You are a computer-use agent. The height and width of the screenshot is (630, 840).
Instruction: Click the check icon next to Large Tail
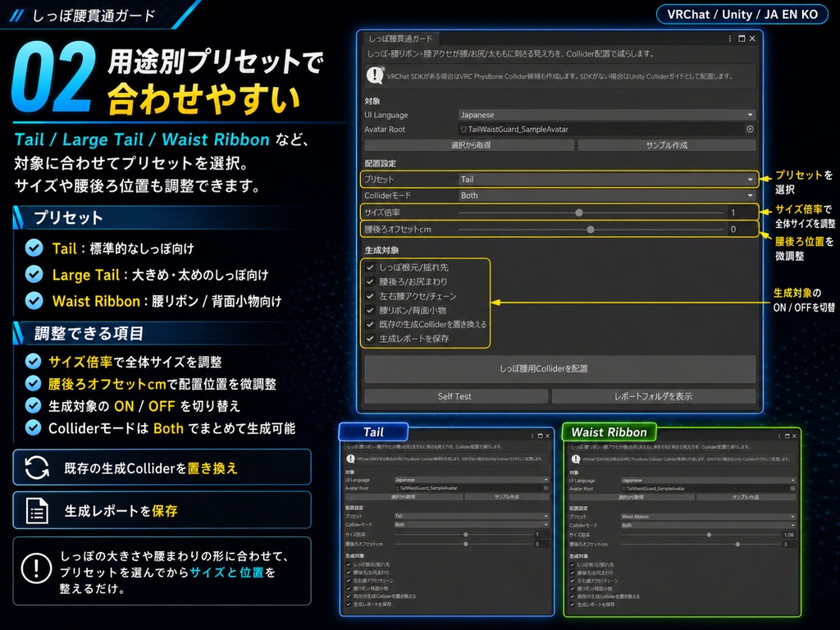[x=34, y=274]
